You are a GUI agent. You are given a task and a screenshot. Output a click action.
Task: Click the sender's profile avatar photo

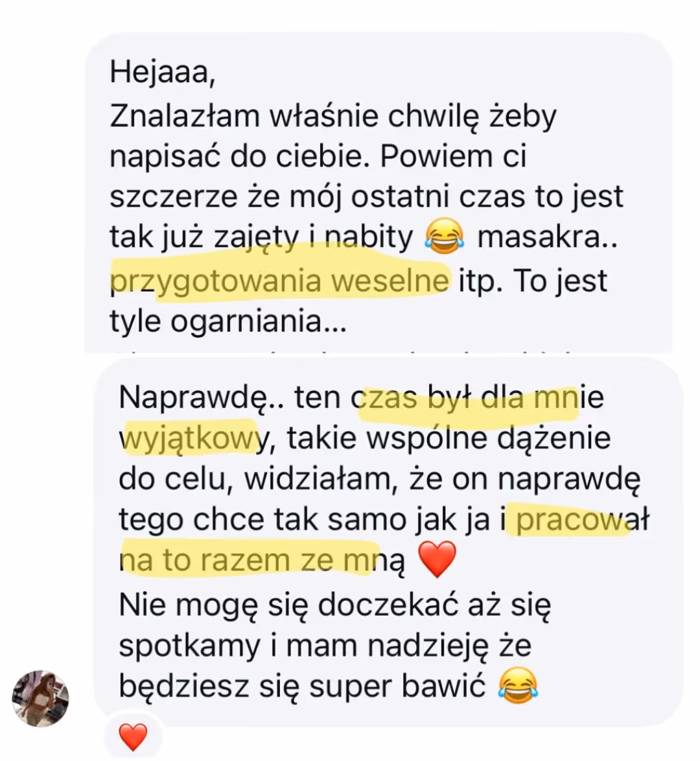[40, 699]
